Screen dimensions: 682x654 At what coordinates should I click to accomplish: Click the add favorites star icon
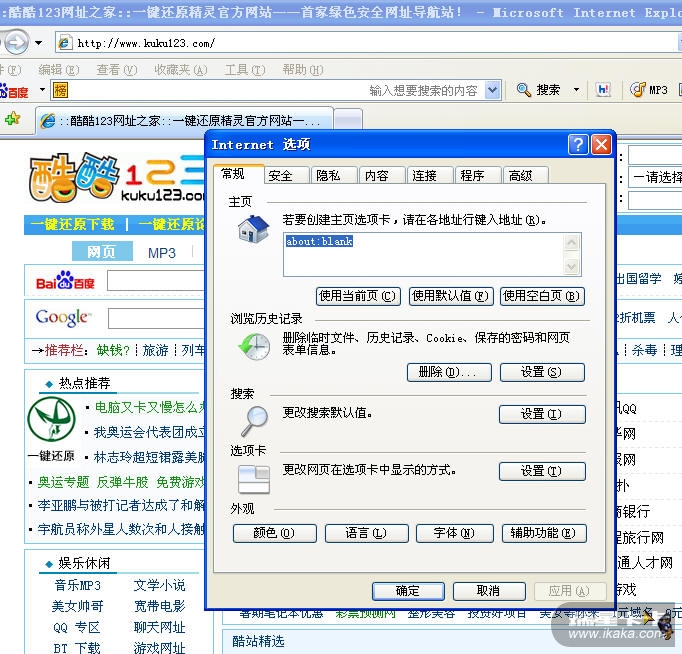pyautogui.click(x=13, y=118)
